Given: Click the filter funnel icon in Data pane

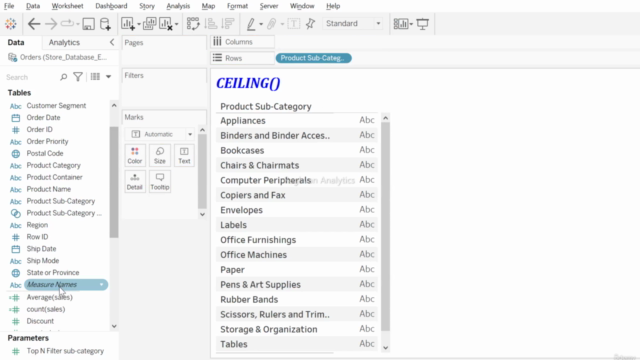Looking at the screenshot, I should coord(78,77).
